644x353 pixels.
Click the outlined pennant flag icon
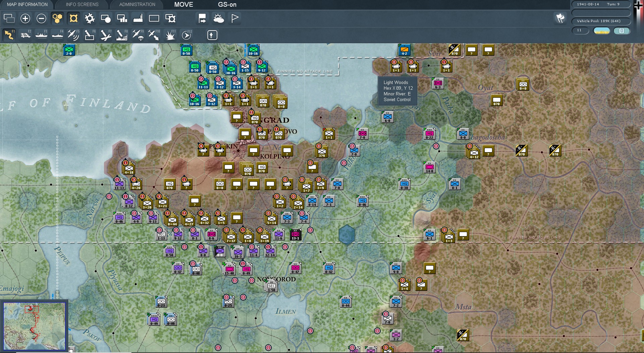click(235, 18)
